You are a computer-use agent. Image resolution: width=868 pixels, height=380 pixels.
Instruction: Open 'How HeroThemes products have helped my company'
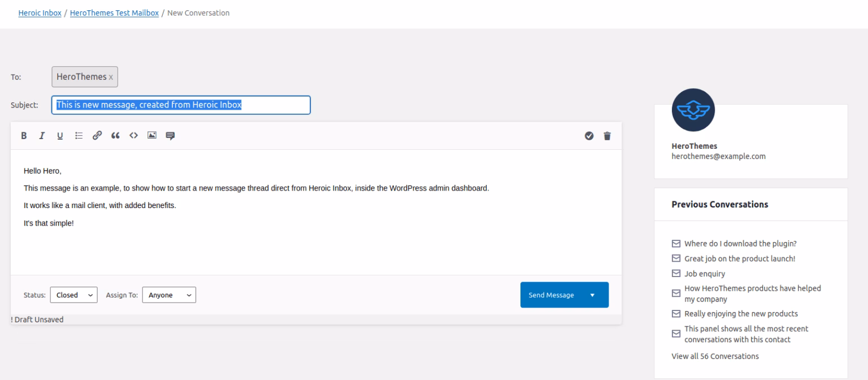pyautogui.click(x=753, y=293)
